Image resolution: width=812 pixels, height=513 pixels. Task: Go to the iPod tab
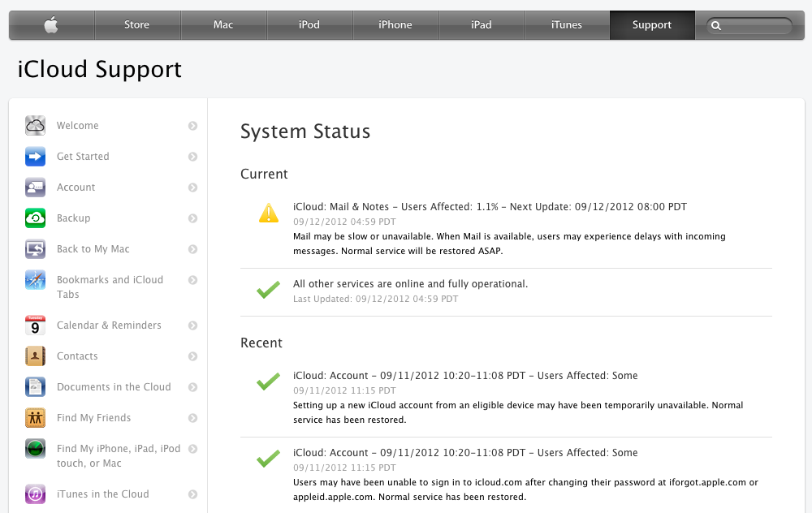pos(309,25)
